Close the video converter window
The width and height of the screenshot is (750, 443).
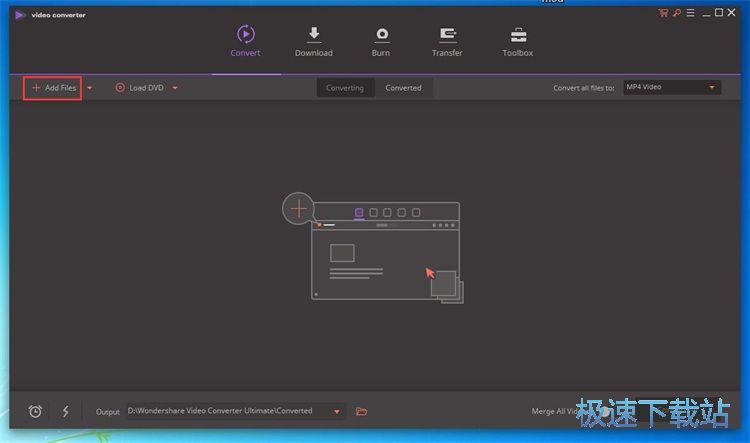point(731,12)
